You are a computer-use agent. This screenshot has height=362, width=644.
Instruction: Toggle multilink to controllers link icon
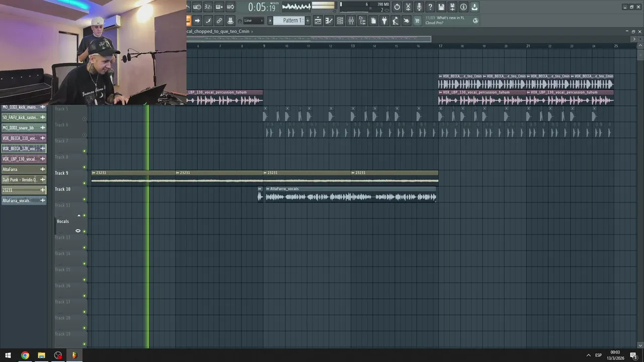[x=219, y=21]
